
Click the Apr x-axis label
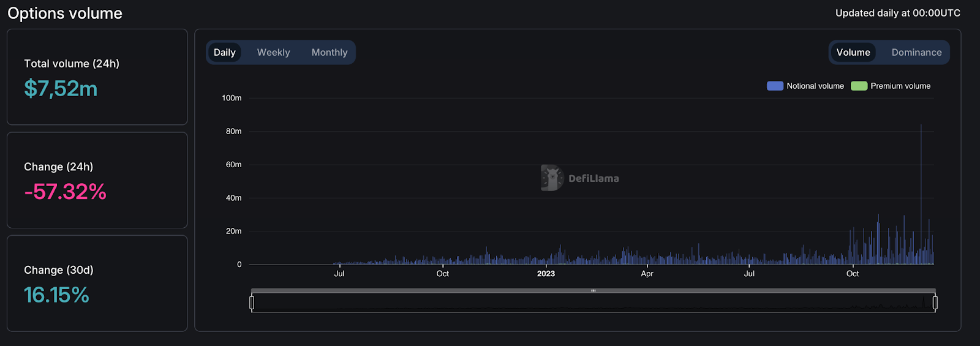tap(647, 274)
